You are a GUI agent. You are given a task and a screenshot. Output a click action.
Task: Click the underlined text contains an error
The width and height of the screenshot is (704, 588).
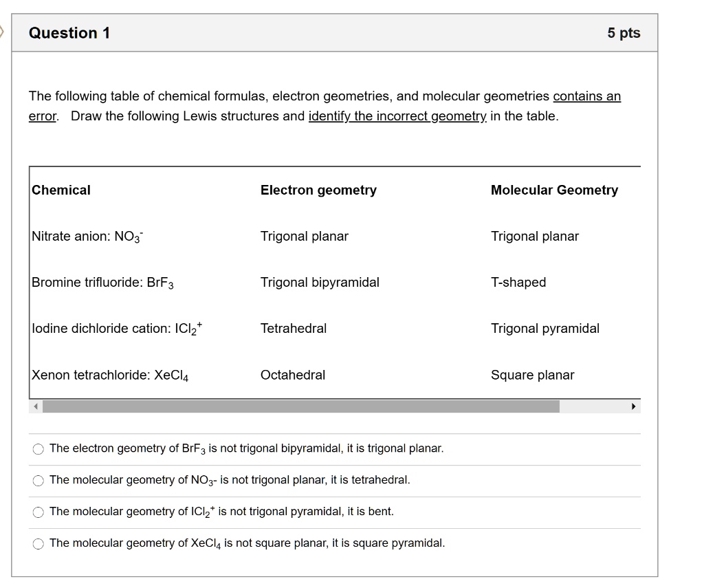(586, 96)
